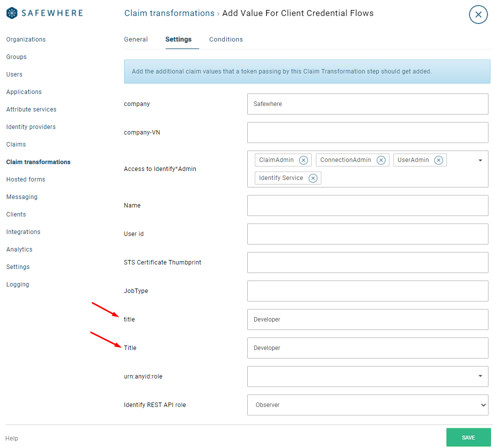This screenshot has height=448, width=493.
Task: Switch to the General tab
Action: point(136,39)
